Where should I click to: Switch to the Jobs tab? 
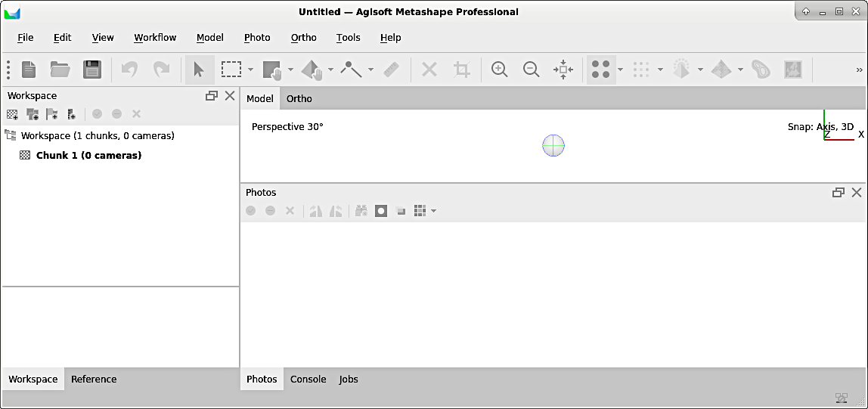click(x=349, y=379)
